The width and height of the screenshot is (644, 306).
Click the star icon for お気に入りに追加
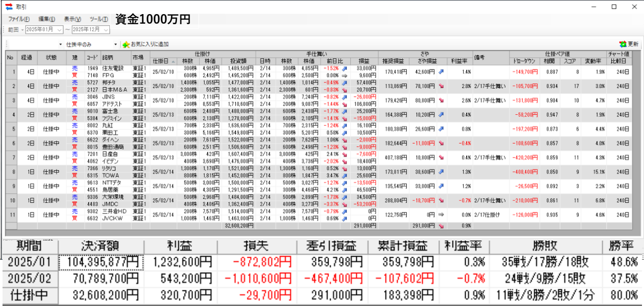[x=126, y=44]
